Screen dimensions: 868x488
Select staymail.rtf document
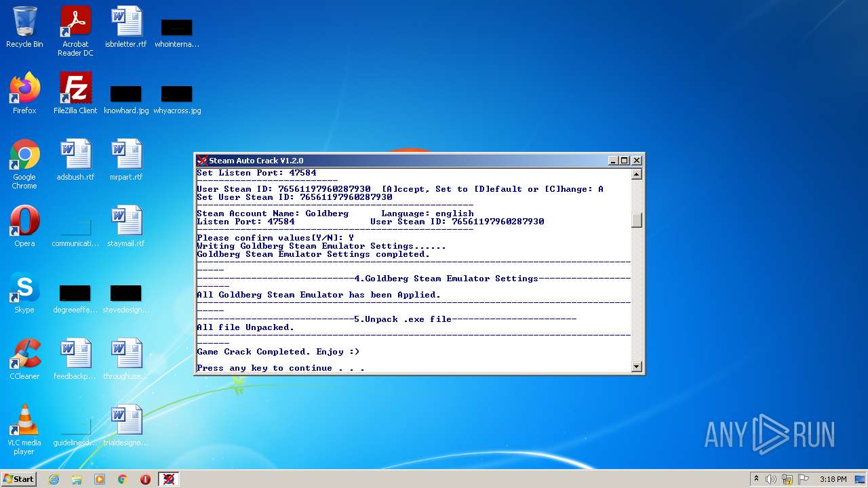pyautogui.click(x=126, y=226)
